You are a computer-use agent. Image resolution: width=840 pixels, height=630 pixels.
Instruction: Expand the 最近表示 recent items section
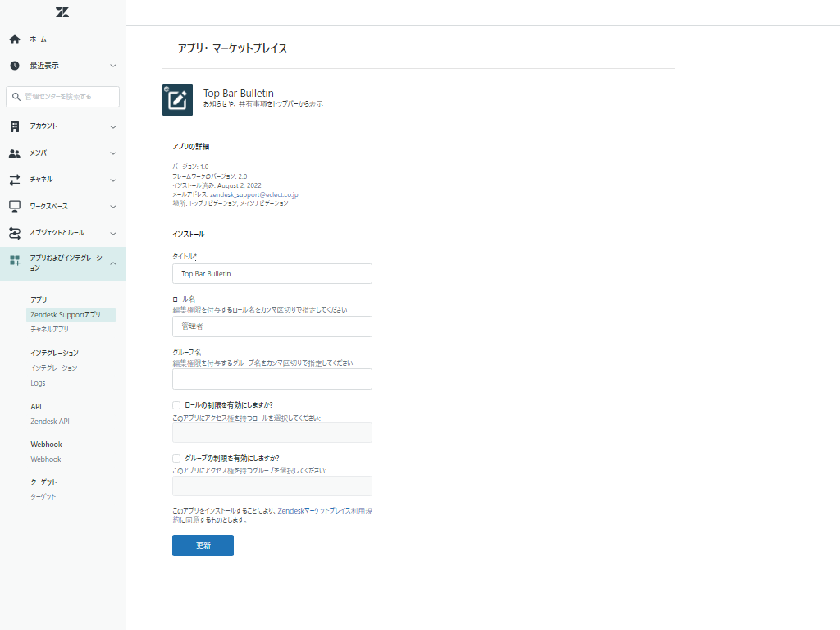(115, 65)
